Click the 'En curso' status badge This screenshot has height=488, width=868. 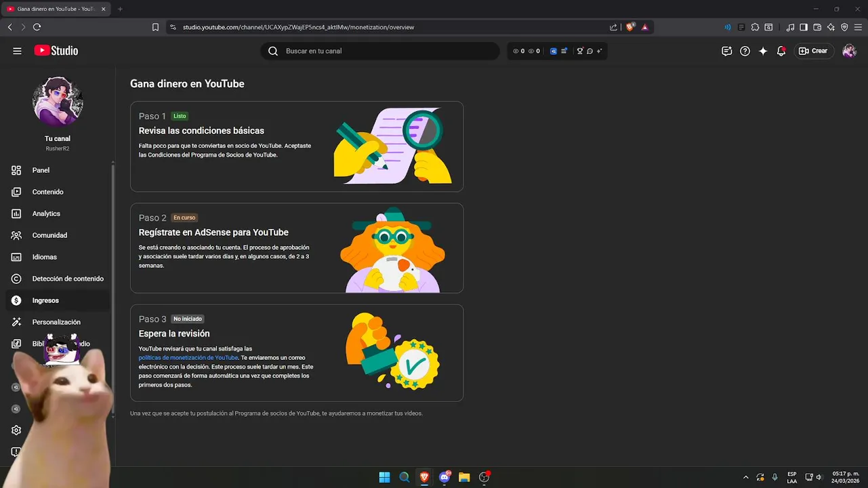[x=184, y=218]
